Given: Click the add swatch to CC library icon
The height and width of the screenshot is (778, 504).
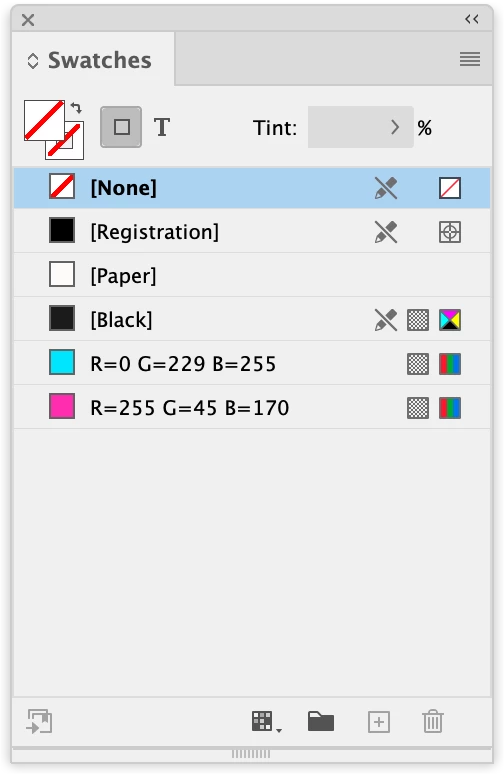Looking at the screenshot, I should [39, 721].
